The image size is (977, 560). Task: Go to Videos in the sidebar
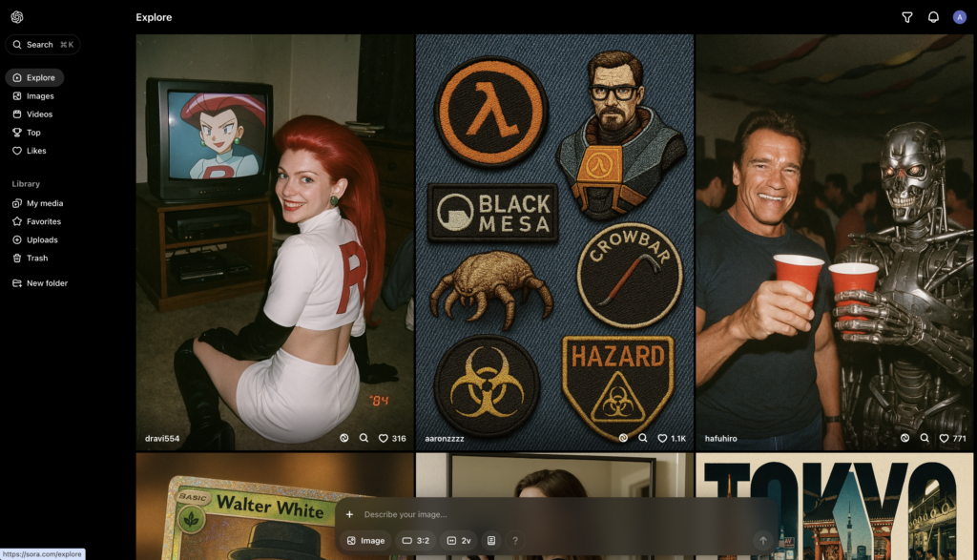[39, 114]
